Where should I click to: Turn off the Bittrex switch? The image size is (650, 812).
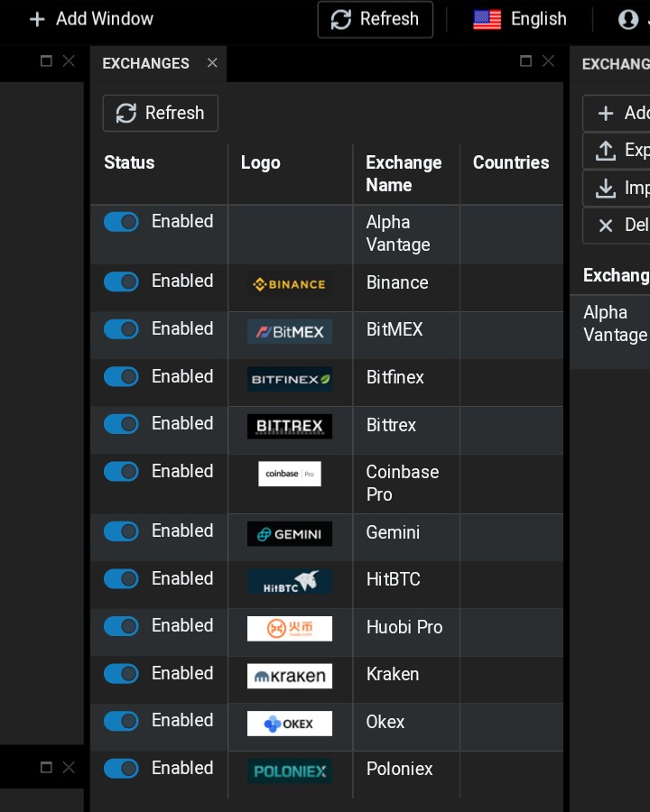pyautogui.click(x=121, y=424)
